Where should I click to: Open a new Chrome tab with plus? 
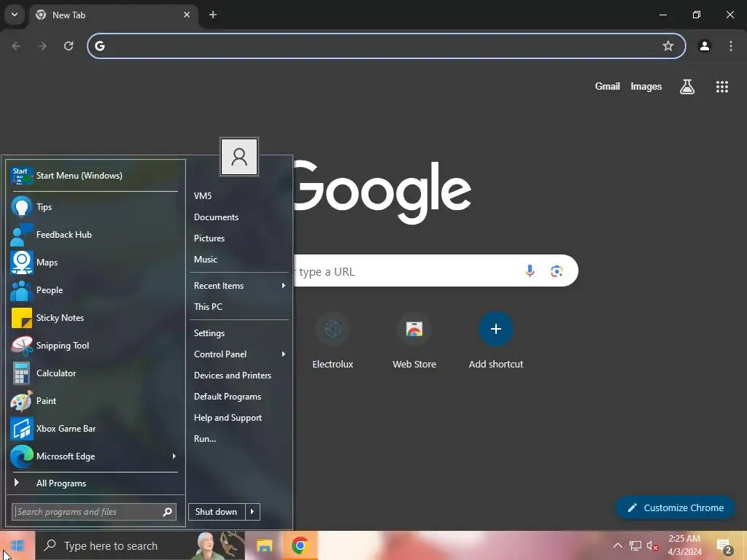click(213, 15)
